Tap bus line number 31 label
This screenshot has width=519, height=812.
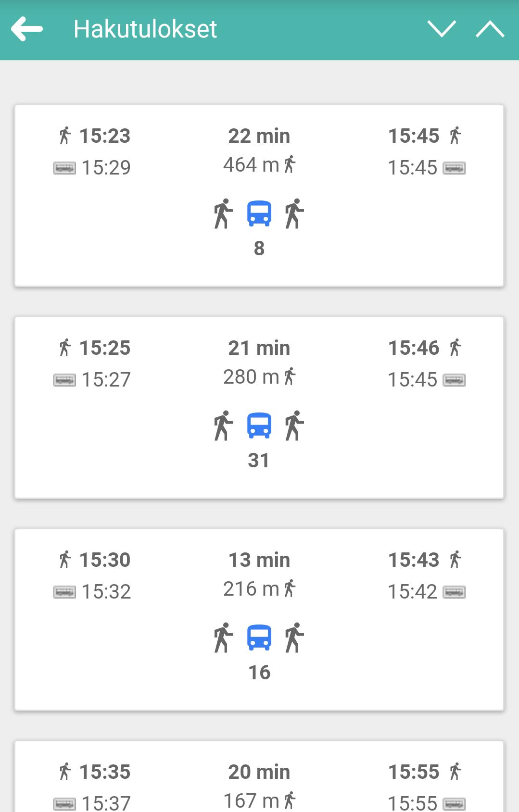tap(259, 461)
